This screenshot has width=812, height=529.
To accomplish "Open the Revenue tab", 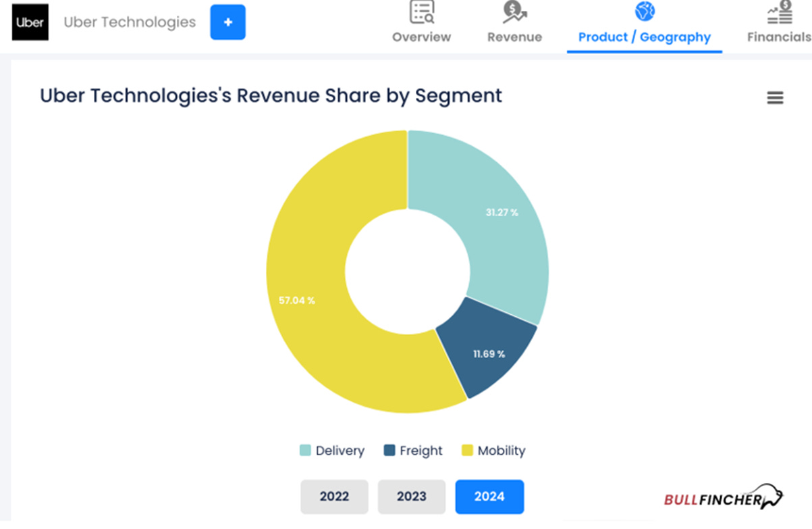I will pos(515,24).
